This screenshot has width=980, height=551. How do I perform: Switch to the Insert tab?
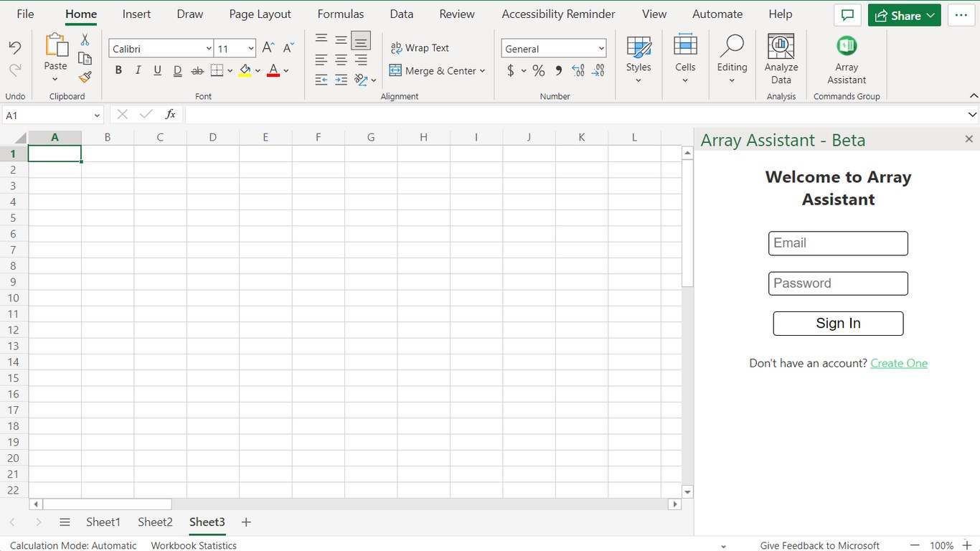(x=136, y=14)
